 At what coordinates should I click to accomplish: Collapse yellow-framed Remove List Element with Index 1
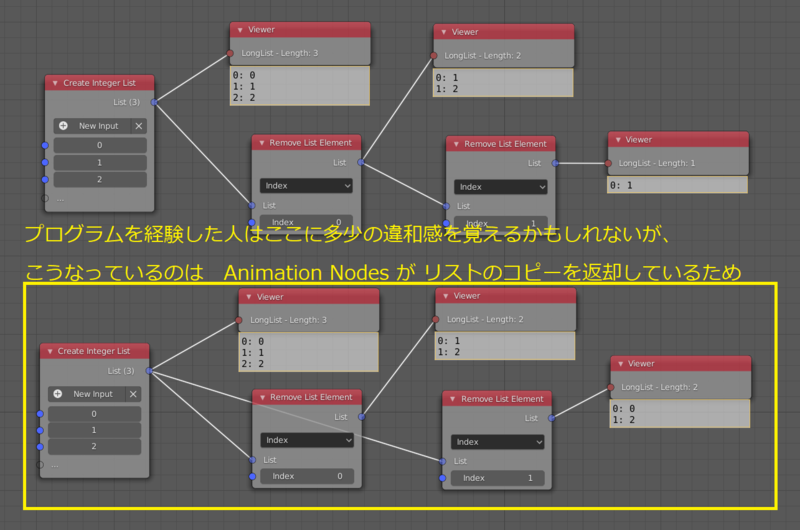(453, 399)
